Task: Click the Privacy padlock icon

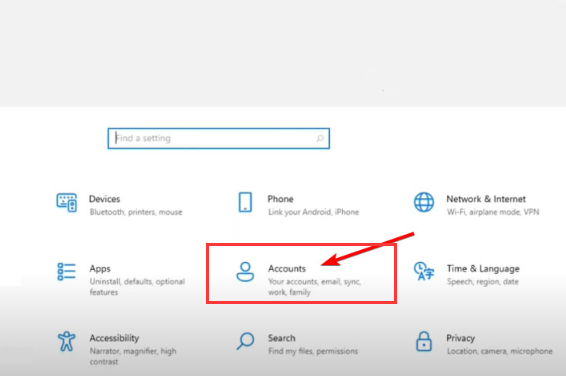Action: [x=424, y=341]
